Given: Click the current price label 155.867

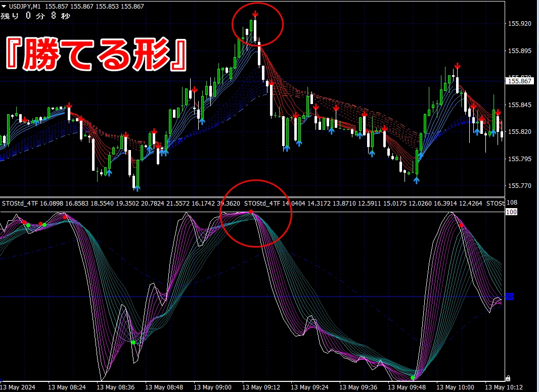Looking at the screenshot, I should coord(519,81).
